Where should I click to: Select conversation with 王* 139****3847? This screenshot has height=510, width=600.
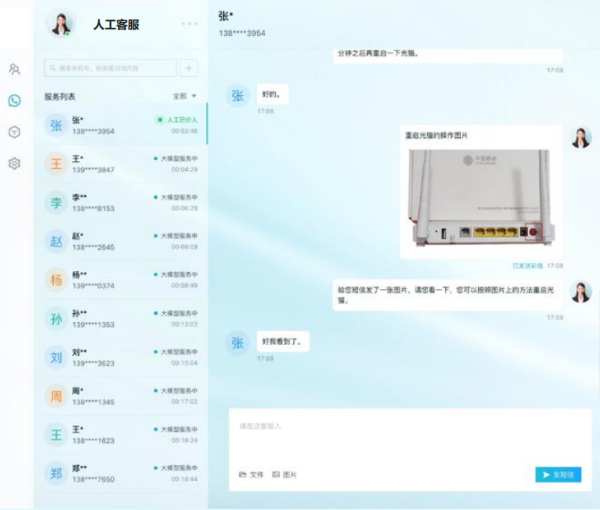pyautogui.click(x=120, y=164)
